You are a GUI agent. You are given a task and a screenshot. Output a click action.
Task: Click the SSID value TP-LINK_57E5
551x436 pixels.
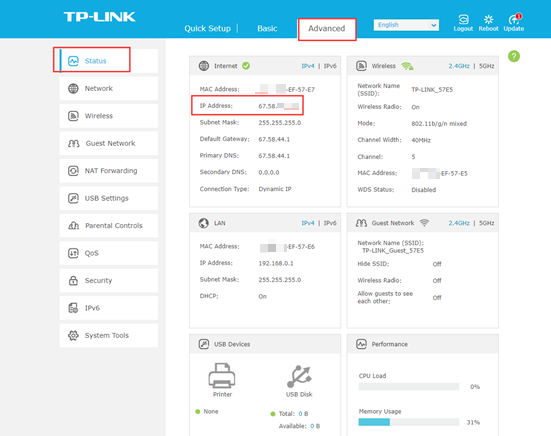click(432, 90)
